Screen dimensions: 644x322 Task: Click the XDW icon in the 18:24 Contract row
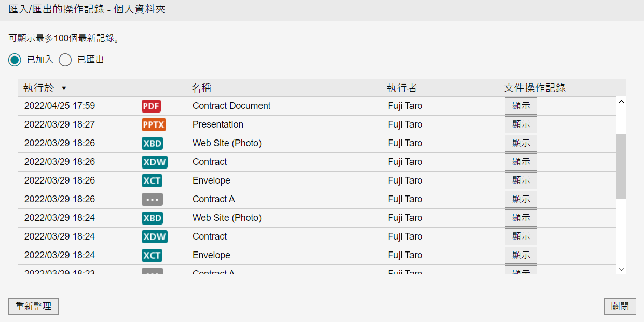(x=155, y=236)
